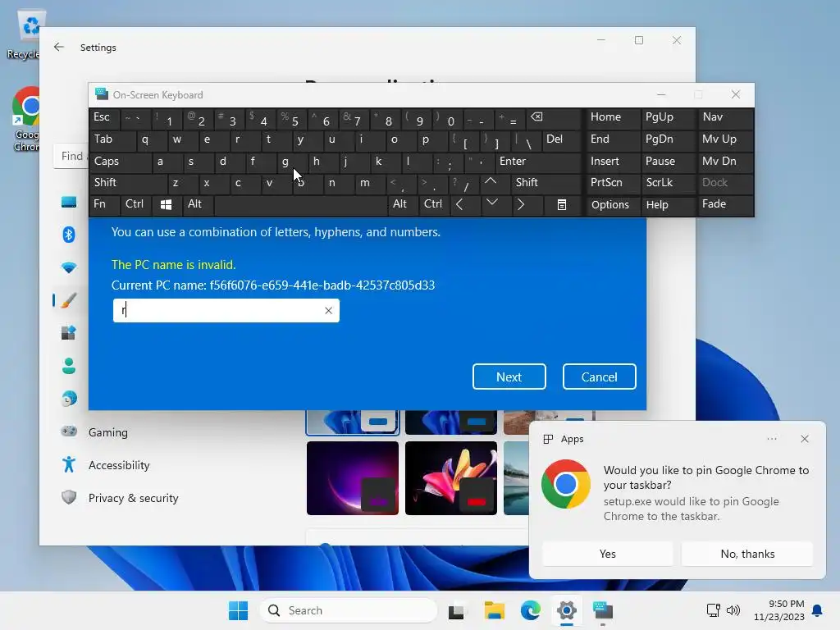Screen dimensions: 840x630
Task: Toggle the right Ctrl key
Action: tap(433, 204)
